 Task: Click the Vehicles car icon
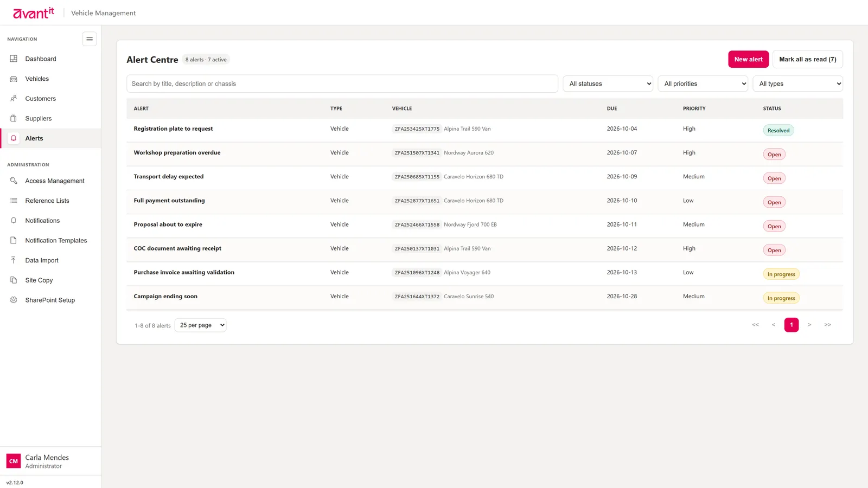pos(14,79)
